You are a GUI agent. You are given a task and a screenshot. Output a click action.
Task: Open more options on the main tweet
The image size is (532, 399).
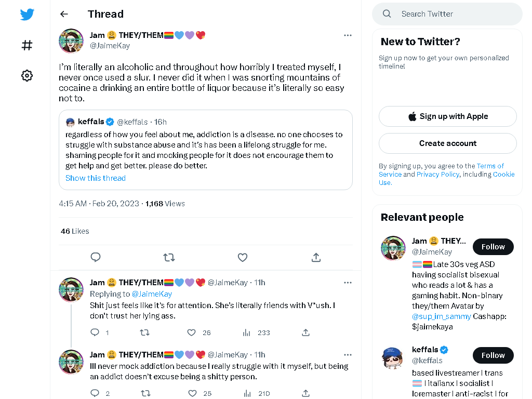tap(348, 35)
